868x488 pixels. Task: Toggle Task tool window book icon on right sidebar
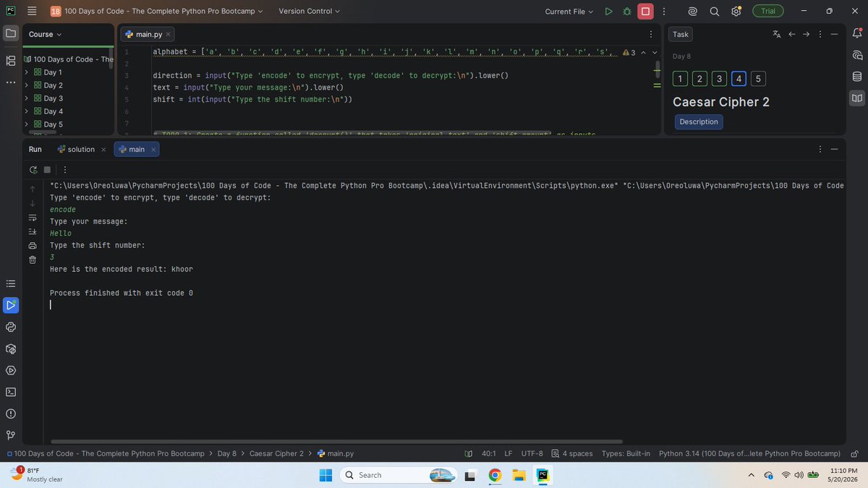(x=857, y=98)
